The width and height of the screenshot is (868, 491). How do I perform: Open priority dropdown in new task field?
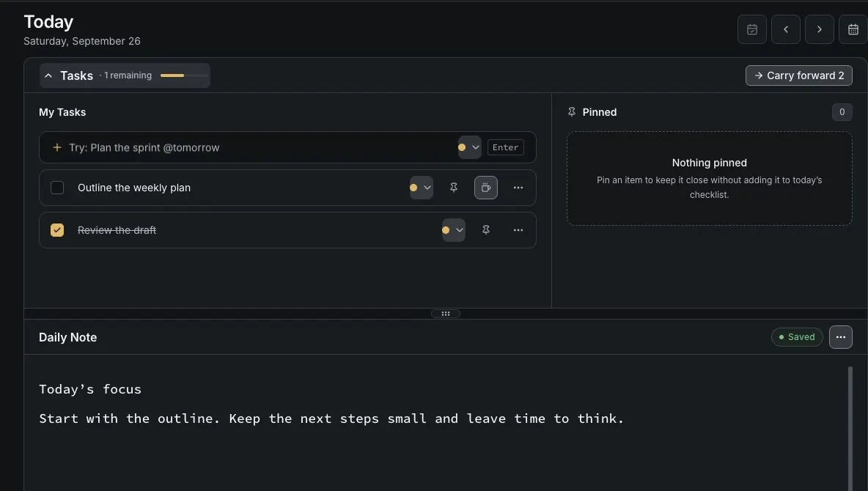click(x=469, y=148)
